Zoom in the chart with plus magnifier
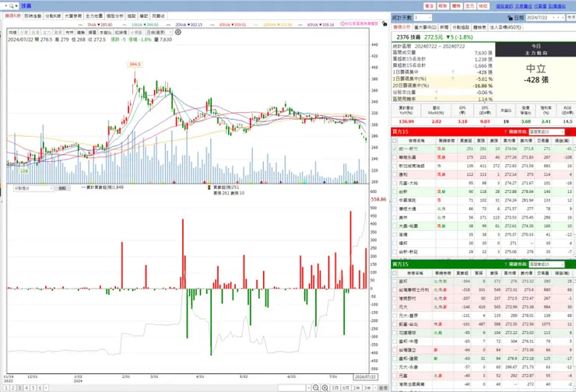The image size is (576, 392). 325,387
